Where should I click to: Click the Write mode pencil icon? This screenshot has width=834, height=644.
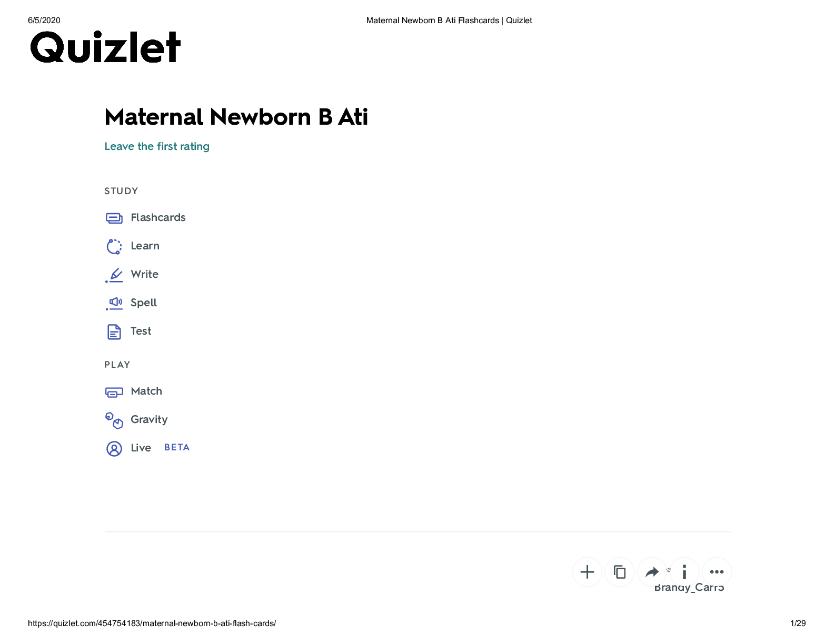(x=114, y=275)
